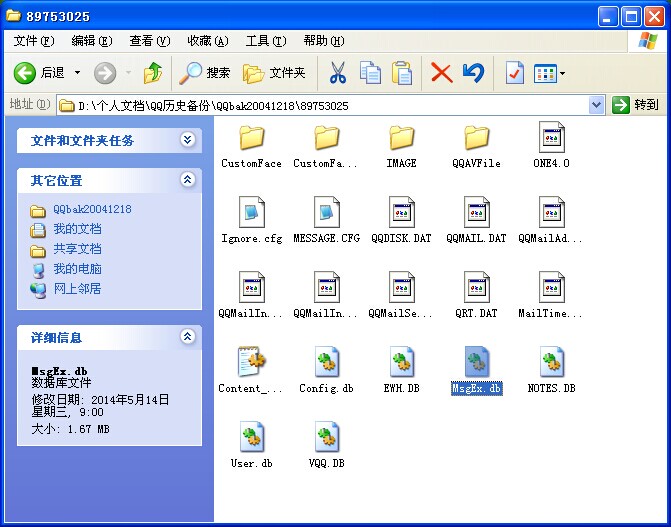Open the Views dropdown arrow
The height and width of the screenshot is (527, 671).
[x=563, y=73]
